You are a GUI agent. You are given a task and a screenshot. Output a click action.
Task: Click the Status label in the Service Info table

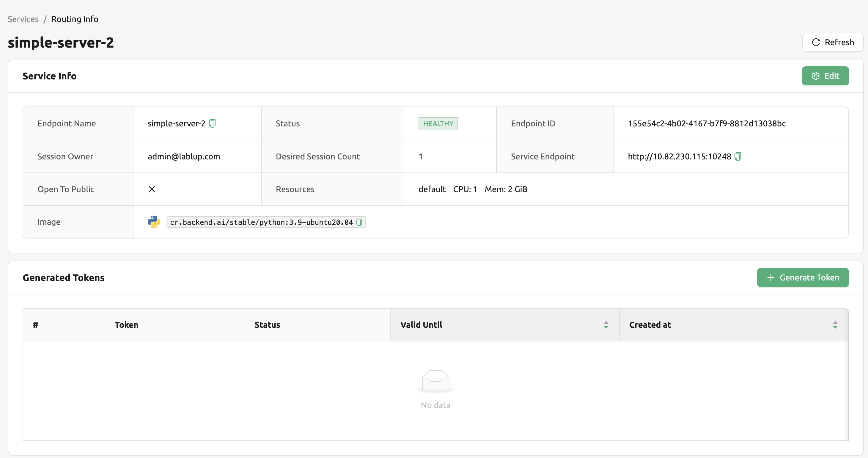point(287,124)
